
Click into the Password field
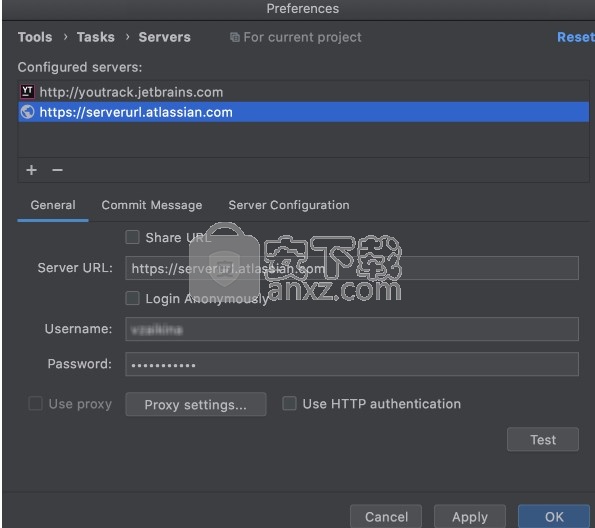tap(352, 364)
